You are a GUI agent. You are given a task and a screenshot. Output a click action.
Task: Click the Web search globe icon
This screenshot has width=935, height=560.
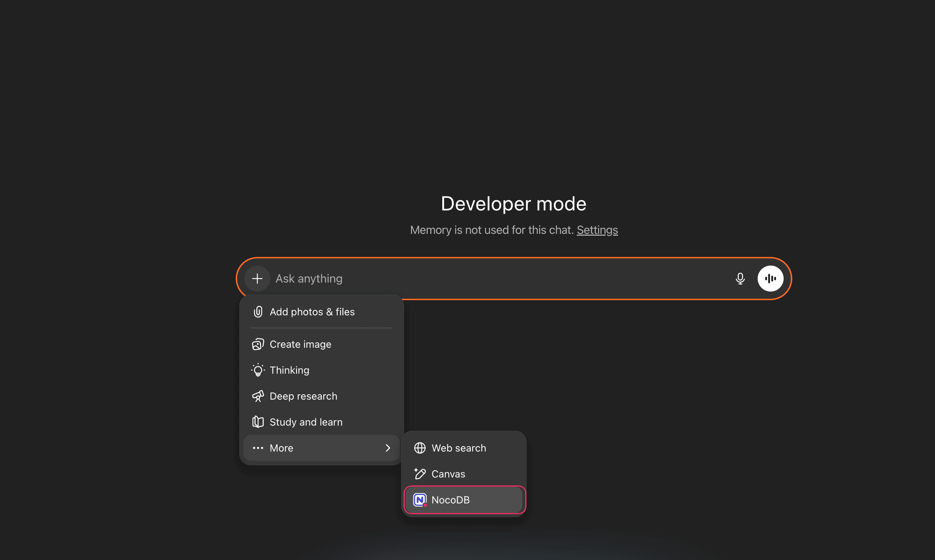(420, 448)
